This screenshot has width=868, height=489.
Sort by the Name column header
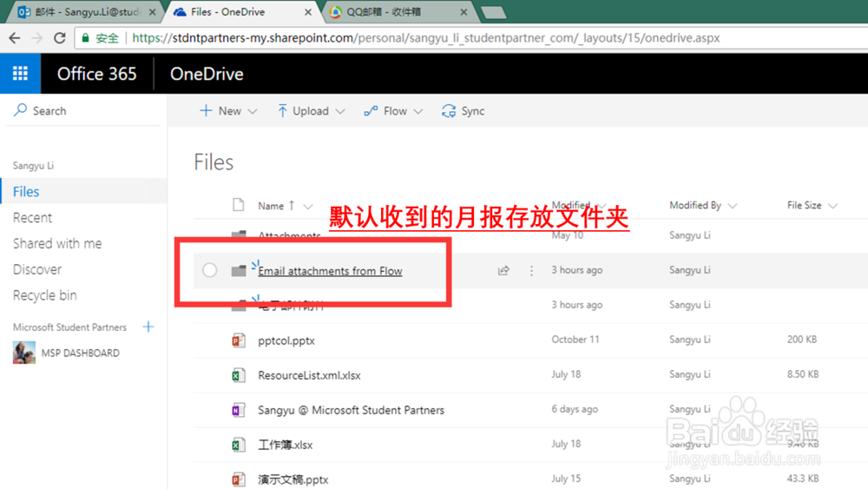(271, 206)
